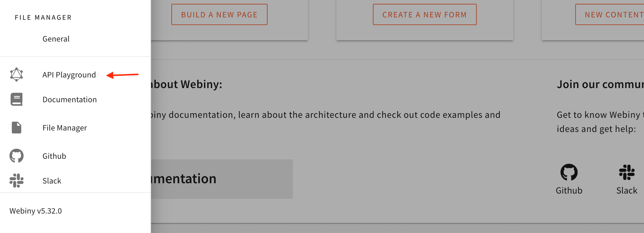
Task: Open API Playground menu item
Action: [x=69, y=75]
